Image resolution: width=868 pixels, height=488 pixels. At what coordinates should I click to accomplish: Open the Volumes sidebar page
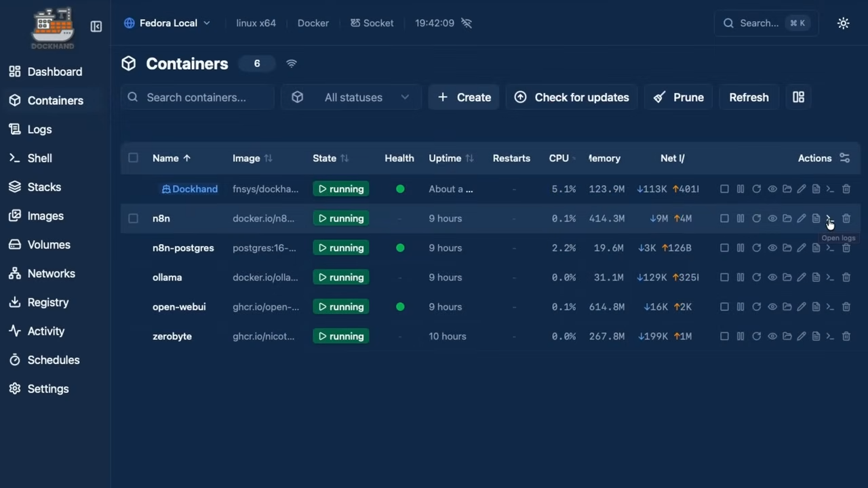(49, 245)
